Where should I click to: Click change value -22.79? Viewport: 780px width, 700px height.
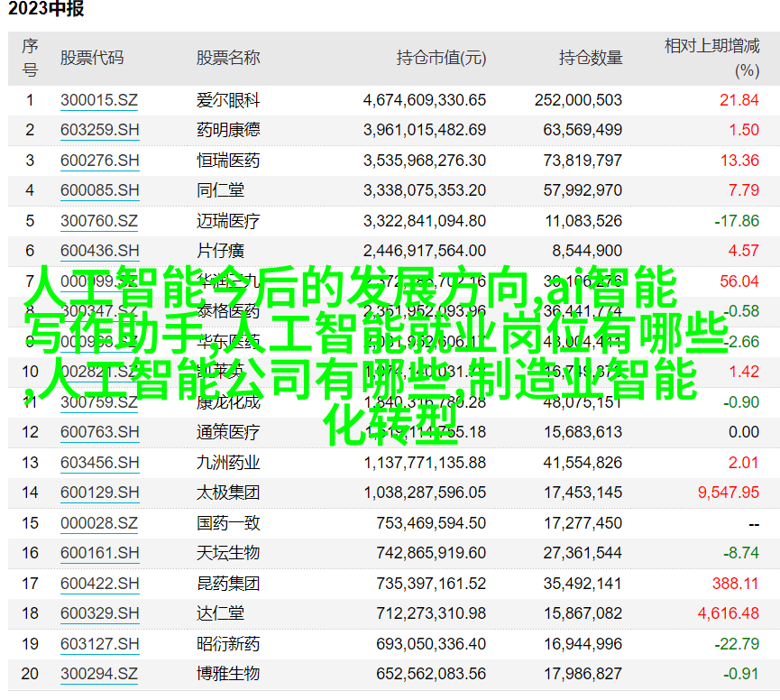coord(737,644)
